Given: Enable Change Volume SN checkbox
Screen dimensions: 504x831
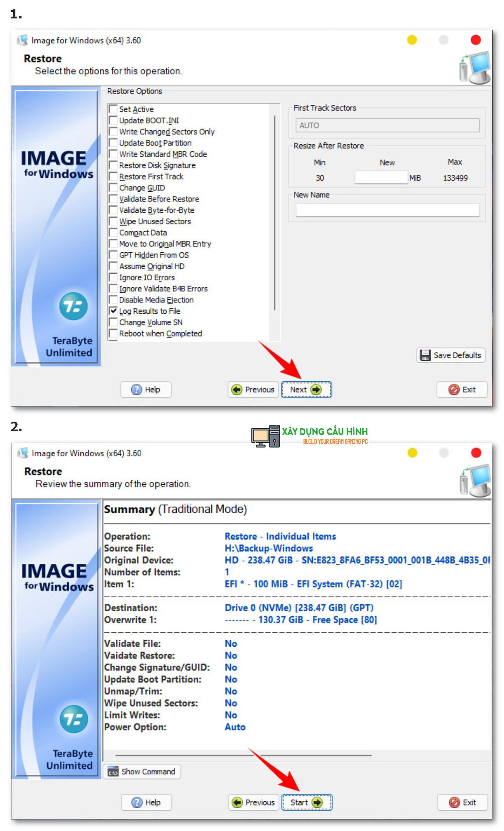Looking at the screenshot, I should [113, 322].
